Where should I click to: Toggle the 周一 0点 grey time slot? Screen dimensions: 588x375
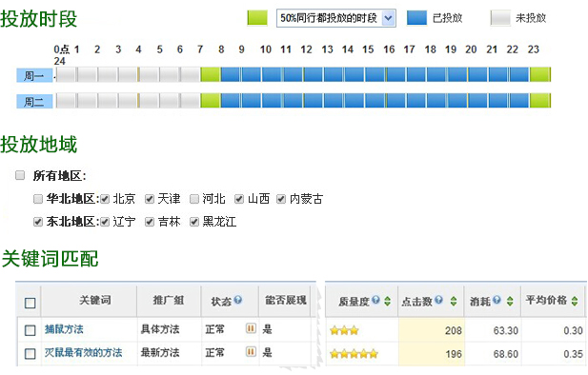tap(66, 74)
